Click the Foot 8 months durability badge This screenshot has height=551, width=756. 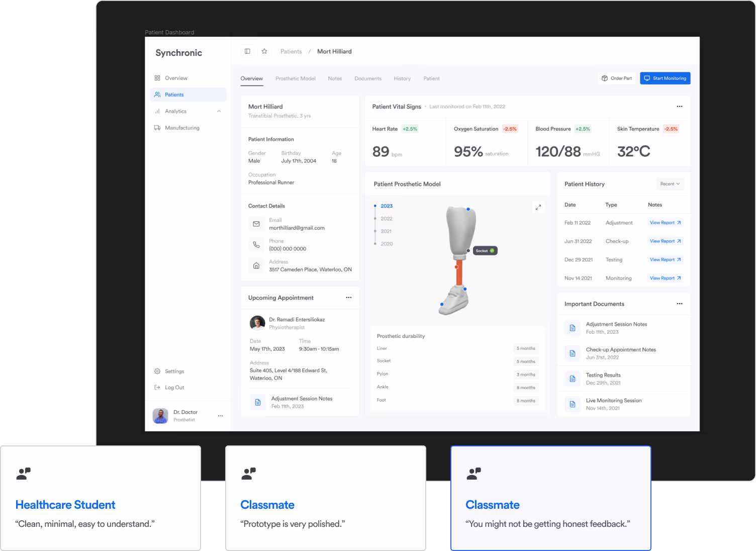[526, 401]
